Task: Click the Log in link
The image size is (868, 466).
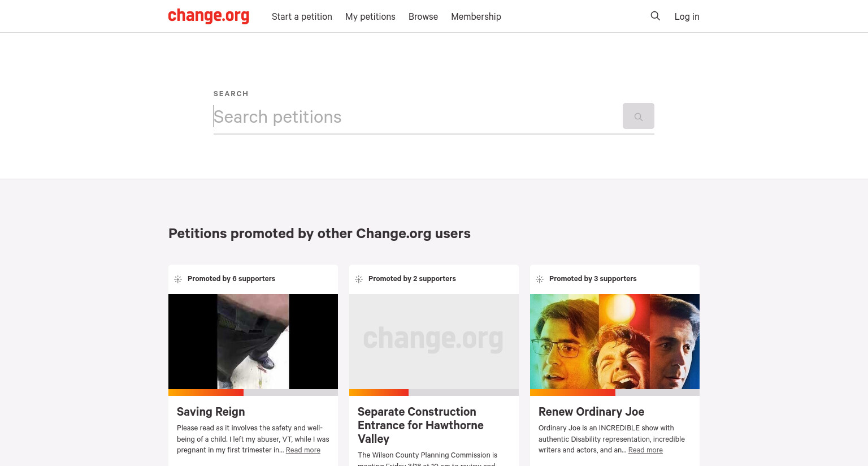Action: (687, 16)
